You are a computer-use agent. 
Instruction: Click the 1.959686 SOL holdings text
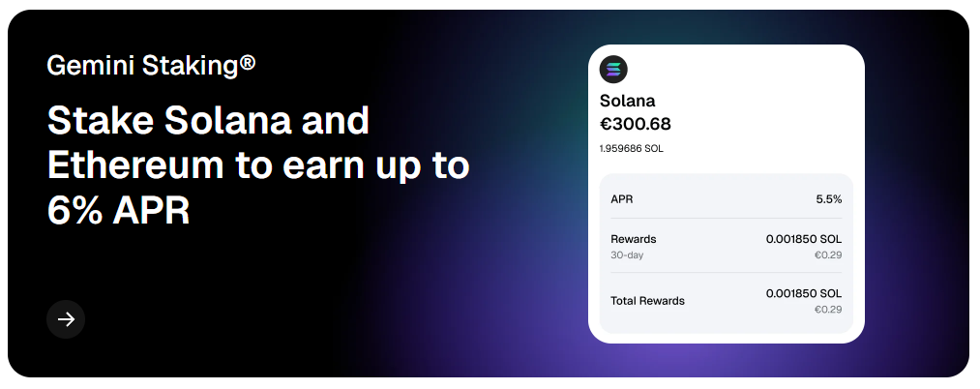coord(631,149)
